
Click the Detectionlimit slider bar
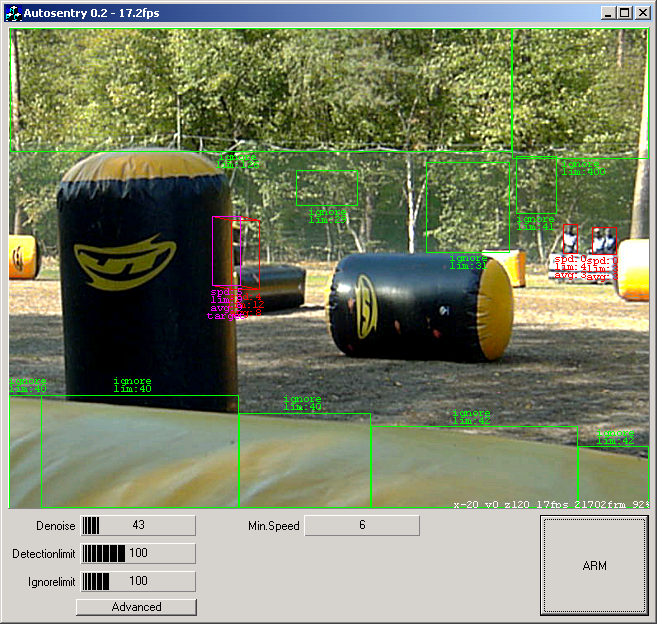[x=137, y=554]
